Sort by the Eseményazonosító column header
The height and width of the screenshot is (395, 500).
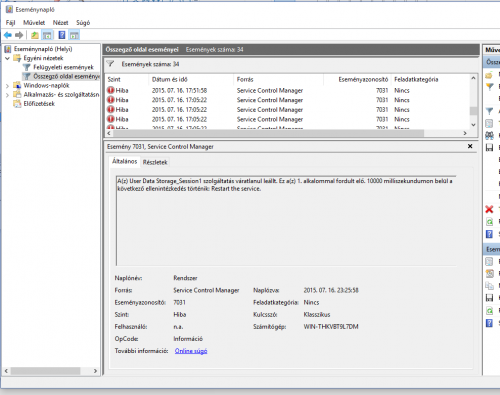[x=357, y=79]
